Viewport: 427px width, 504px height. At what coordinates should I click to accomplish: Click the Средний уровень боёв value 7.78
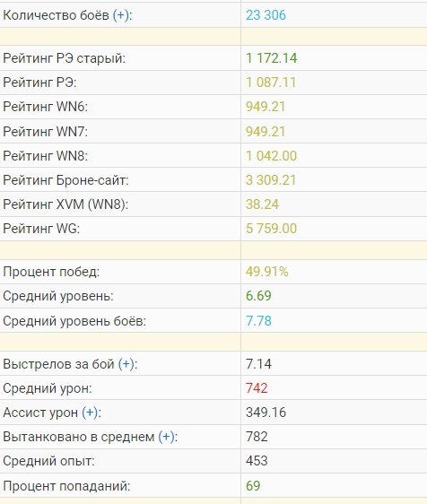pyautogui.click(x=258, y=321)
